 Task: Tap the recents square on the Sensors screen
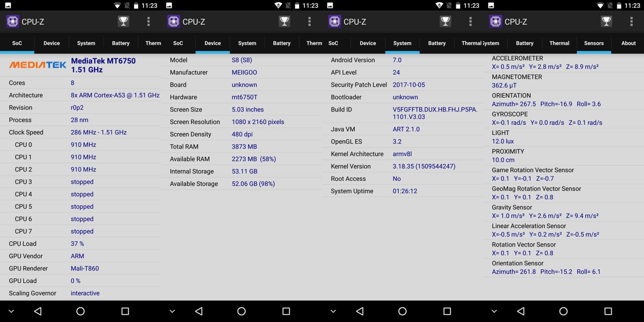pyautogui.click(x=608, y=311)
